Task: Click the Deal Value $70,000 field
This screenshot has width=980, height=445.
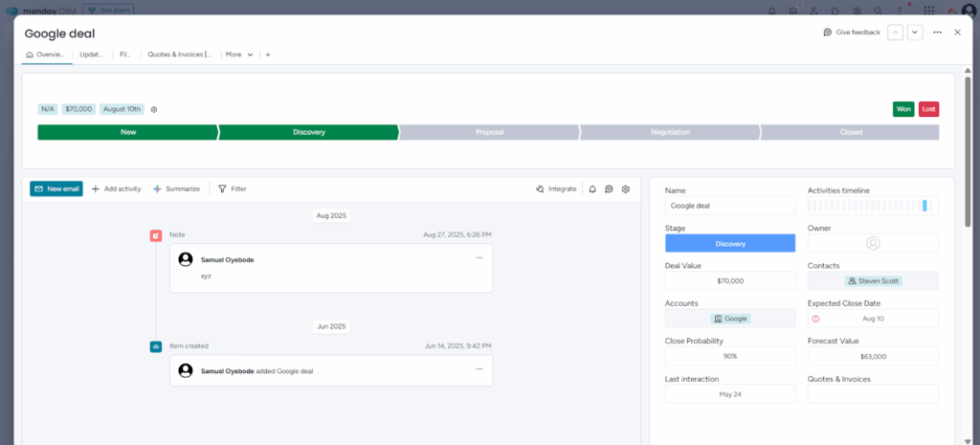Action: tap(730, 281)
